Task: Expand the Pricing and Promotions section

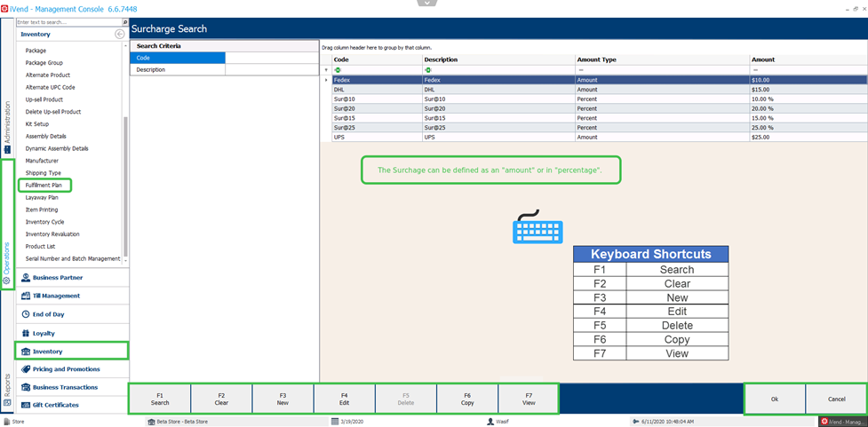Action: [x=72, y=369]
